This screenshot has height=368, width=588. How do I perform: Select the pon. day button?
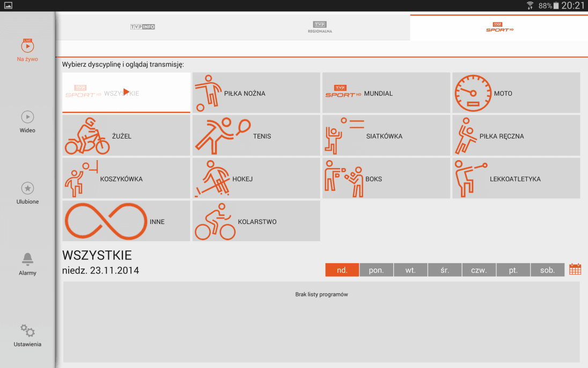pos(376,270)
